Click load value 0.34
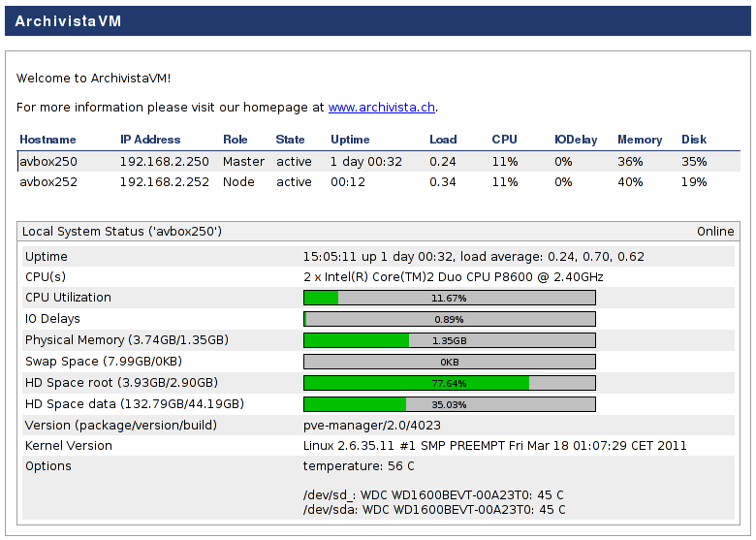This screenshot has width=756, height=540. pyautogui.click(x=443, y=182)
